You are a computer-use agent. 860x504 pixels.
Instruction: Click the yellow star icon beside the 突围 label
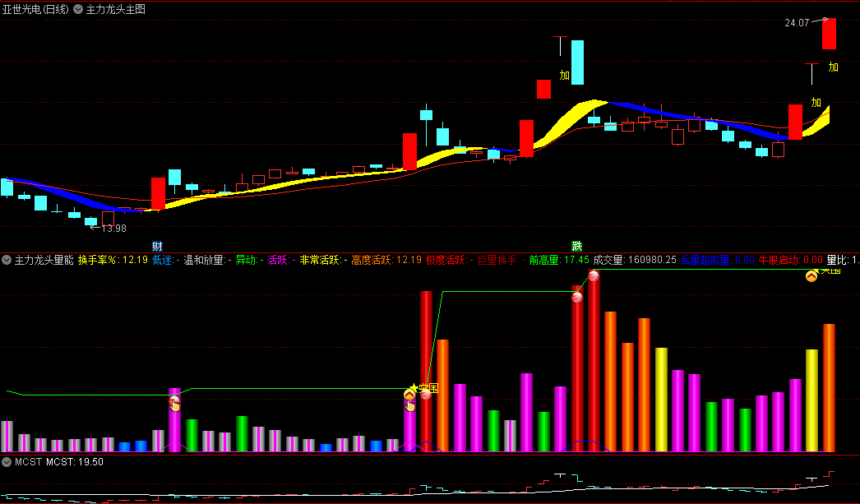[x=413, y=388]
